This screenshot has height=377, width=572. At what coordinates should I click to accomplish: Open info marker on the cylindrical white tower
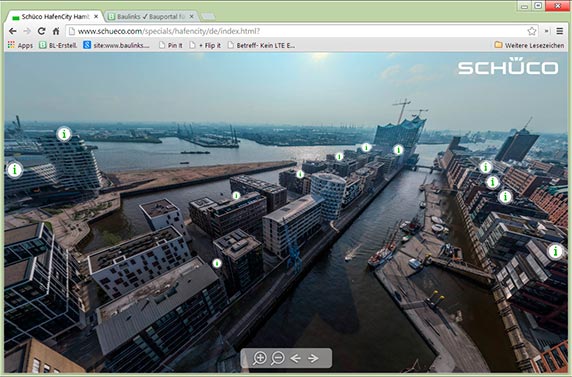pos(300,174)
